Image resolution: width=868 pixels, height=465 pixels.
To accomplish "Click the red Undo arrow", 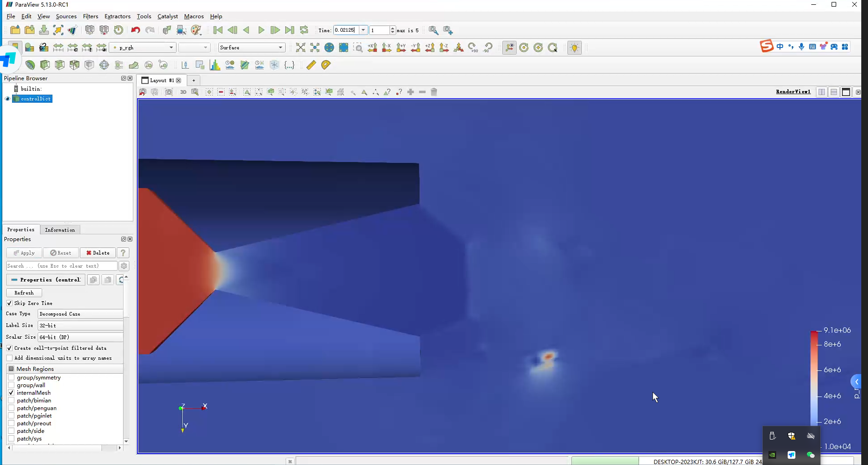I will (136, 30).
